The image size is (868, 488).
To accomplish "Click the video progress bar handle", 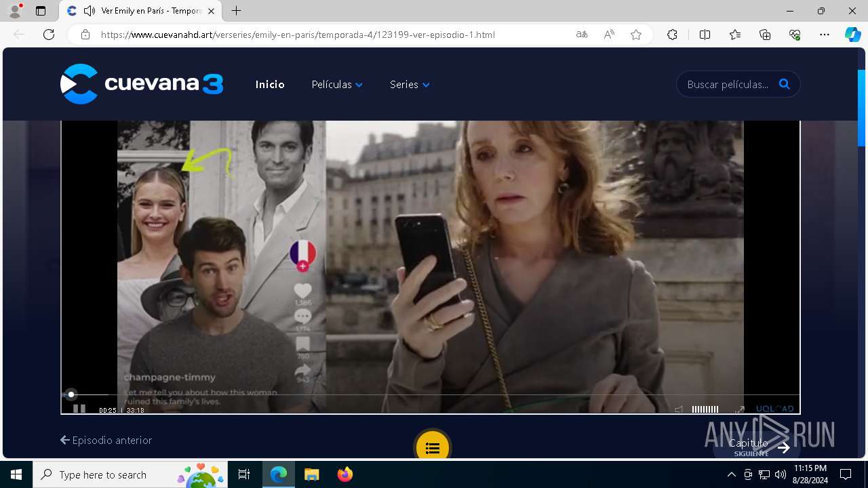I will point(71,394).
